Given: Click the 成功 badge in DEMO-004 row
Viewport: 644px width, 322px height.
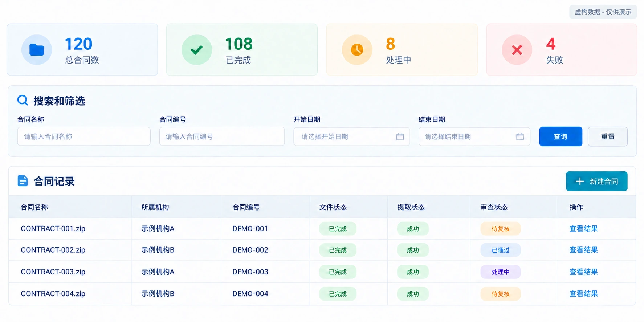Looking at the screenshot, I should point(413,294).
